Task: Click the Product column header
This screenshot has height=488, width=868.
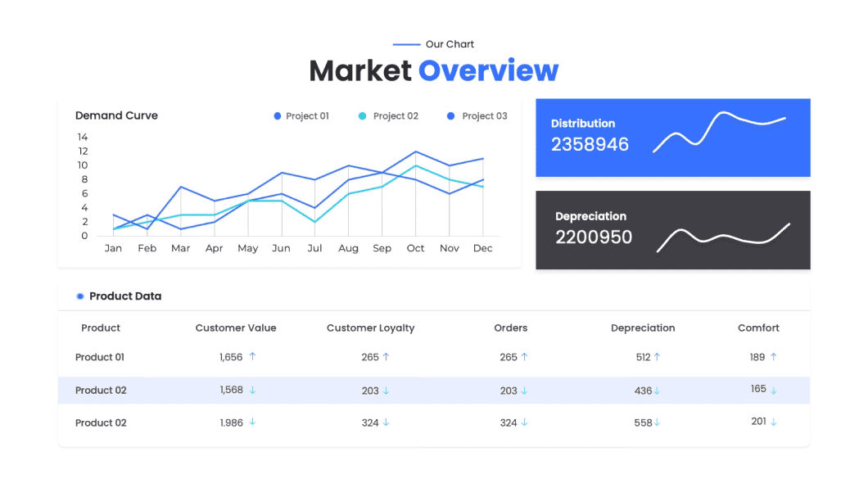Action: 101,328
